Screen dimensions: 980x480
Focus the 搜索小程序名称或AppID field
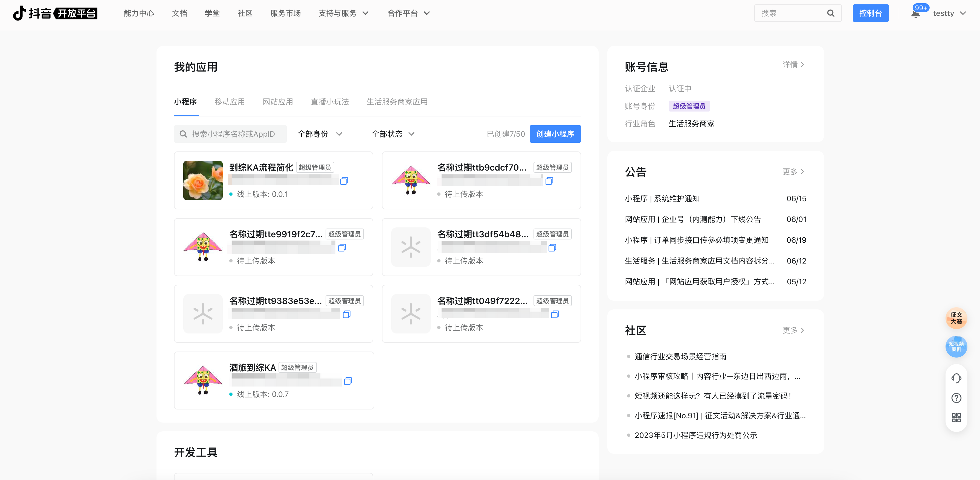[230, 134]
